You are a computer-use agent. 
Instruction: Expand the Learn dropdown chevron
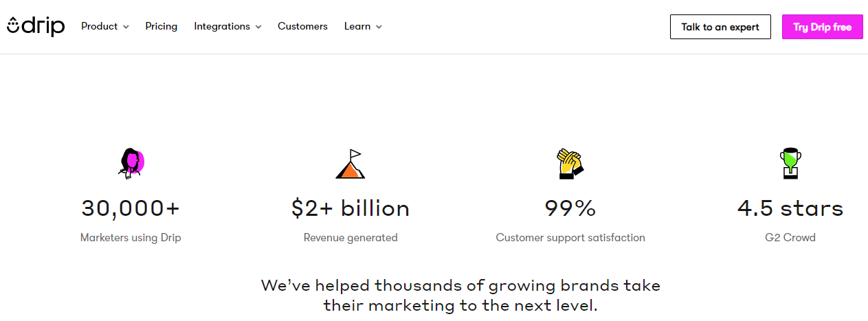[x=379, y=27]
